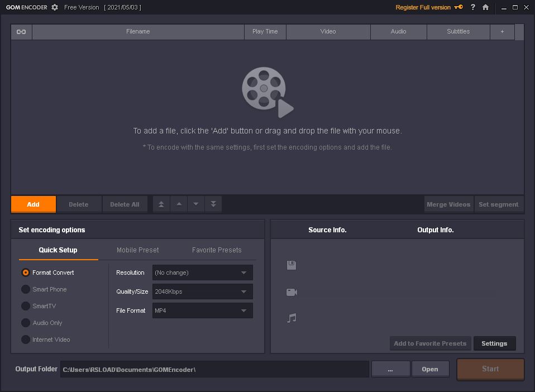Screen dimensions: 535x392
Task: Open the Quality/Size dropdown
Action: [202, 291]
